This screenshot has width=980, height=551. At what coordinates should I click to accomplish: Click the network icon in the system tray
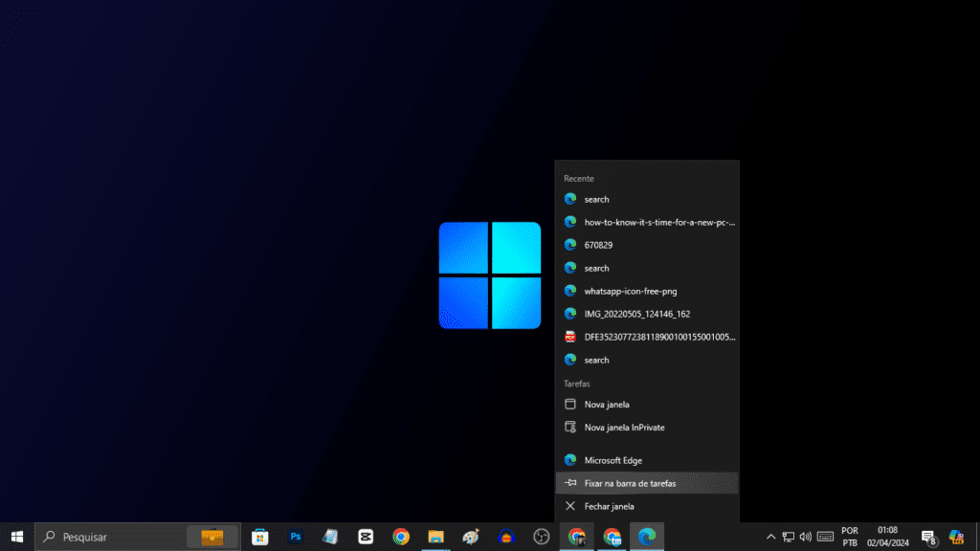coord(789,537)
